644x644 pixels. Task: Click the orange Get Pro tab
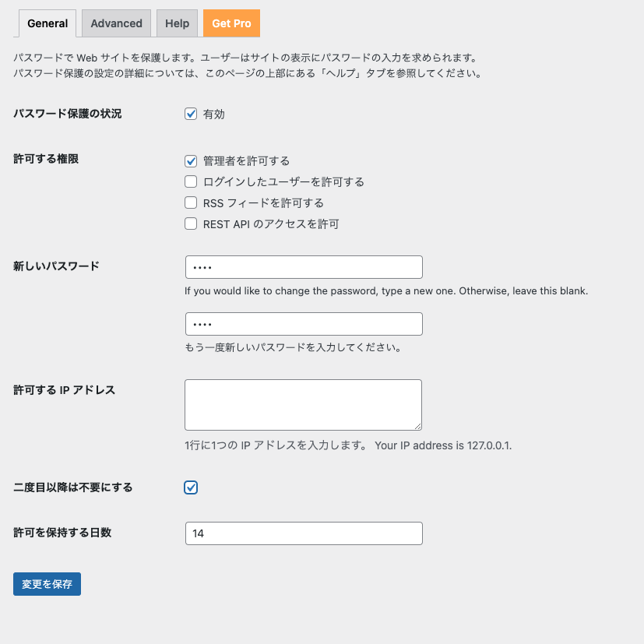tap(231, 23)
